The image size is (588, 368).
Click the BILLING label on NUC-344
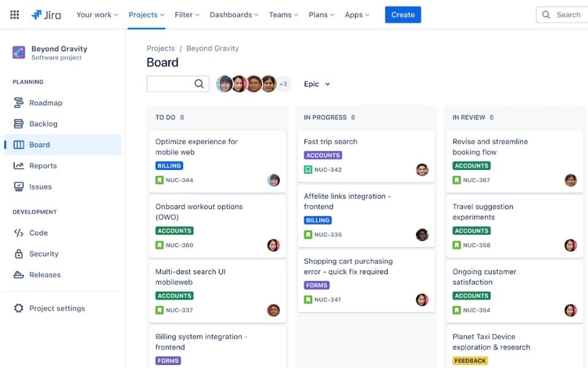(169, 166)
